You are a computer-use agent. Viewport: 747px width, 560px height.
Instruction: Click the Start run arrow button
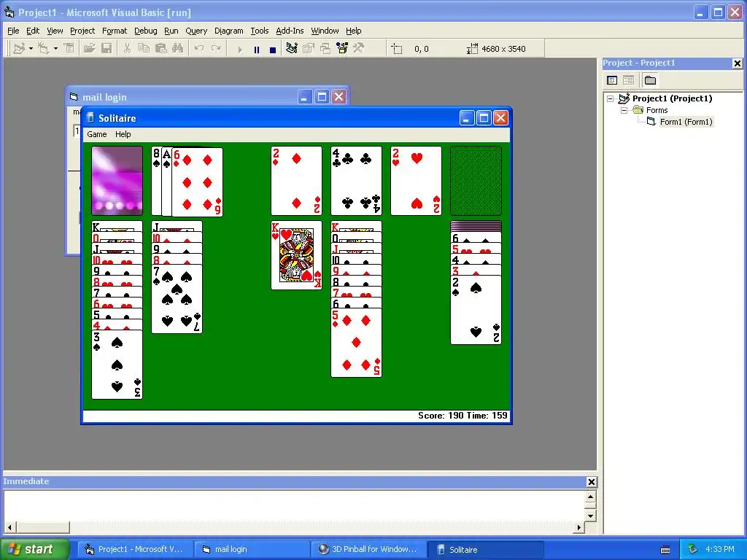pos(239,49)
